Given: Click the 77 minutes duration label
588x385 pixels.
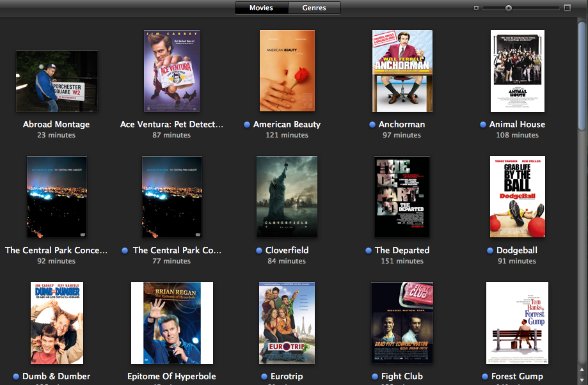Looking at the screenshot, I should coord(171,261).
